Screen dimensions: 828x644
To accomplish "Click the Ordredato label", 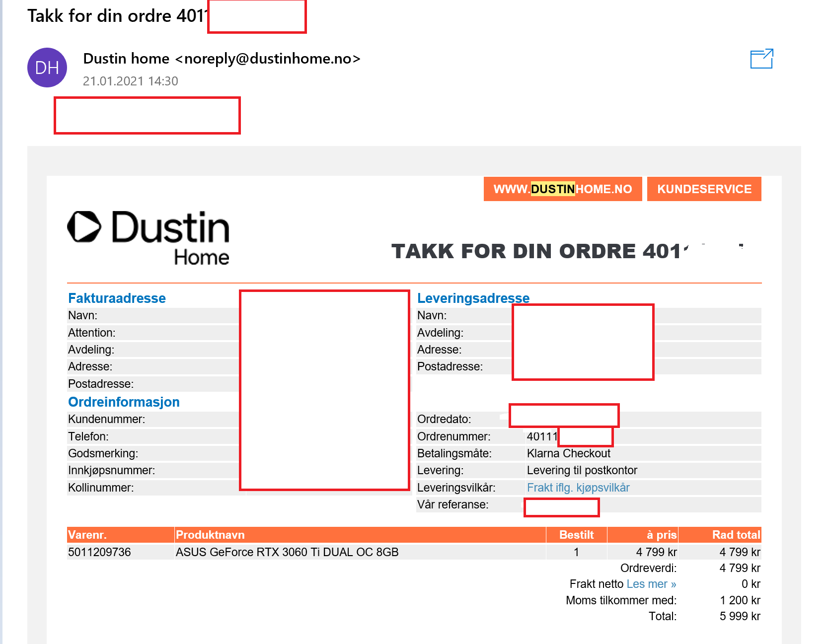I will (x=444, y=419).
